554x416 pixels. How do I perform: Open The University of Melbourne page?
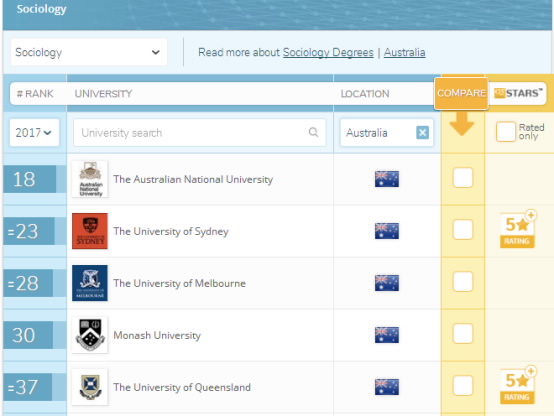[179, 283]
